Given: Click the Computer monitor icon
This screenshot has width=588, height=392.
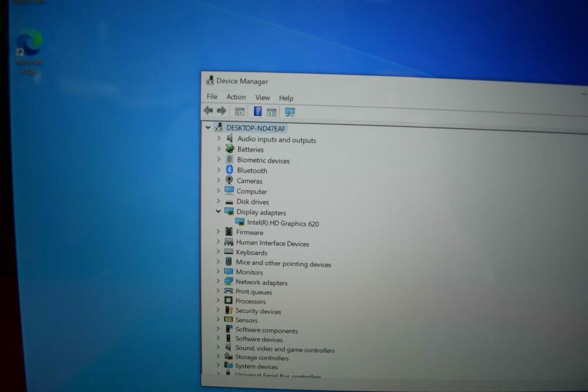Looking at the screenshot, I should [229, 190].
